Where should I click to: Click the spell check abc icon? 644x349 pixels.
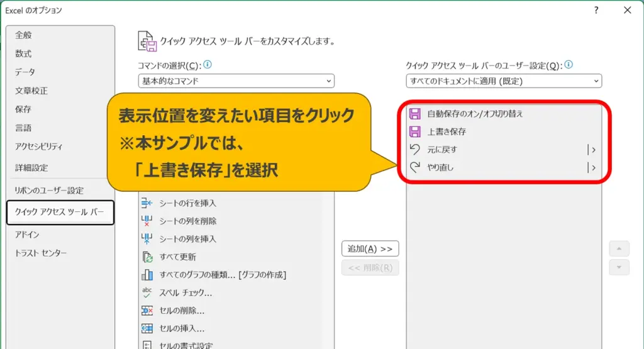click(x=147, y=292)
